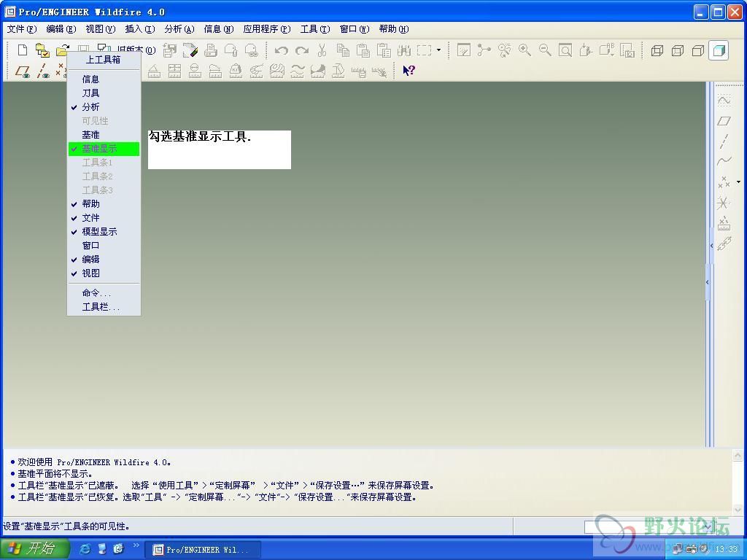The height and width of the screenshot is (560, 747).
Task: Expand the taskbar quick launch chevron
Action: click(136, 545)
